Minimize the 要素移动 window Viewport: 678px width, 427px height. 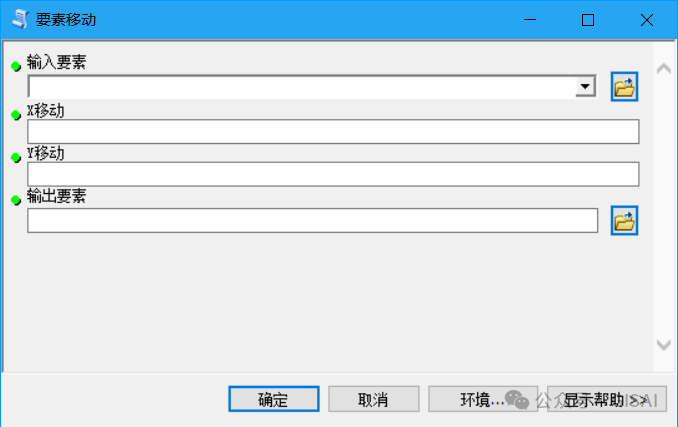click(530, 19)
